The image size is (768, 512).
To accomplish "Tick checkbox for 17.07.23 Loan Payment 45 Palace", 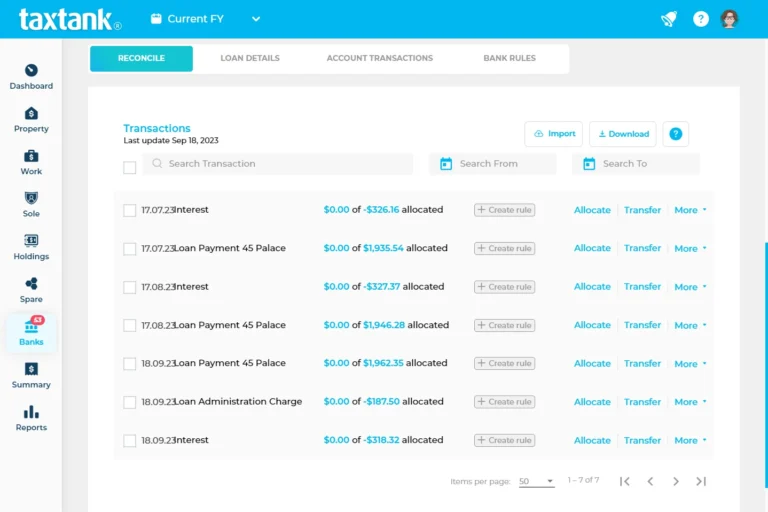I will [x=129, y=249].
